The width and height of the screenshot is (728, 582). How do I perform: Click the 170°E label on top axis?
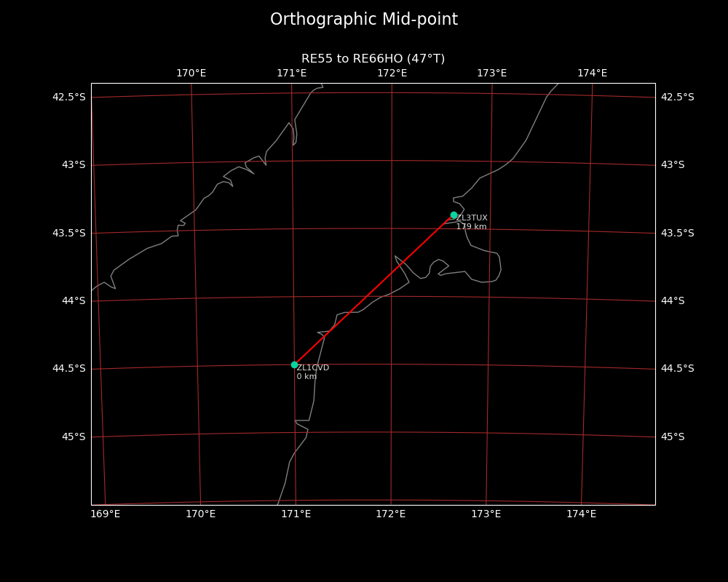[191, 73]
